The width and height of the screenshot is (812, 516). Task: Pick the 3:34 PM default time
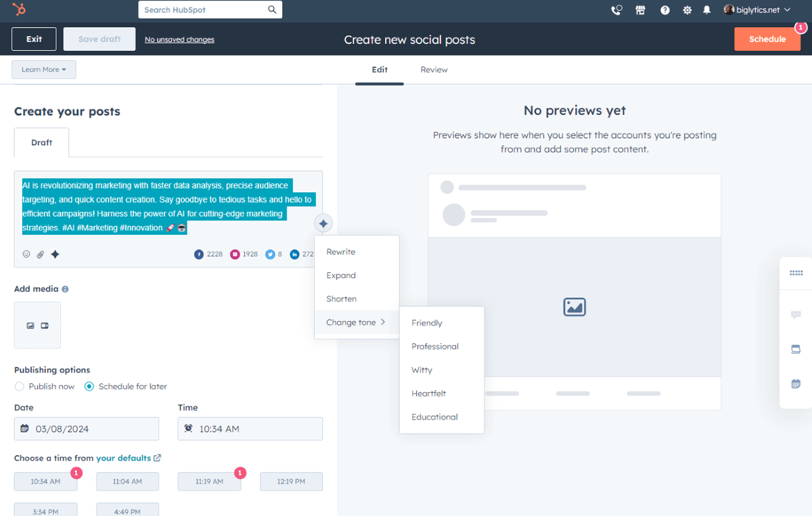click(x=45, y=510)
